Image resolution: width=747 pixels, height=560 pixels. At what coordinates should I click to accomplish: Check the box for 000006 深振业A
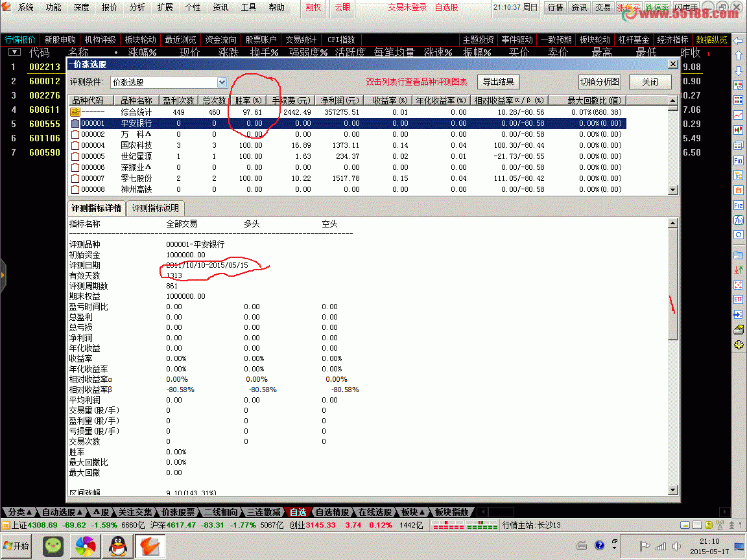click(75, 168)
